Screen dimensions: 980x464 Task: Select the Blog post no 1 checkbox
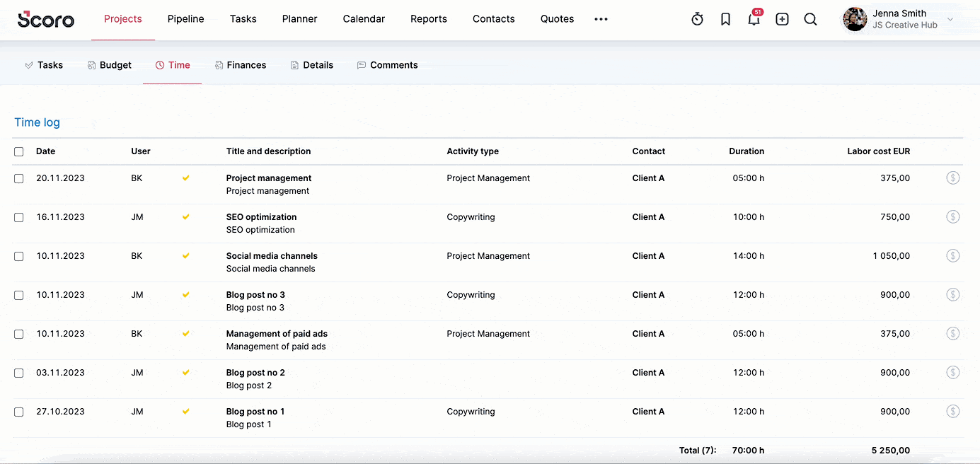(x=19, y=412)
